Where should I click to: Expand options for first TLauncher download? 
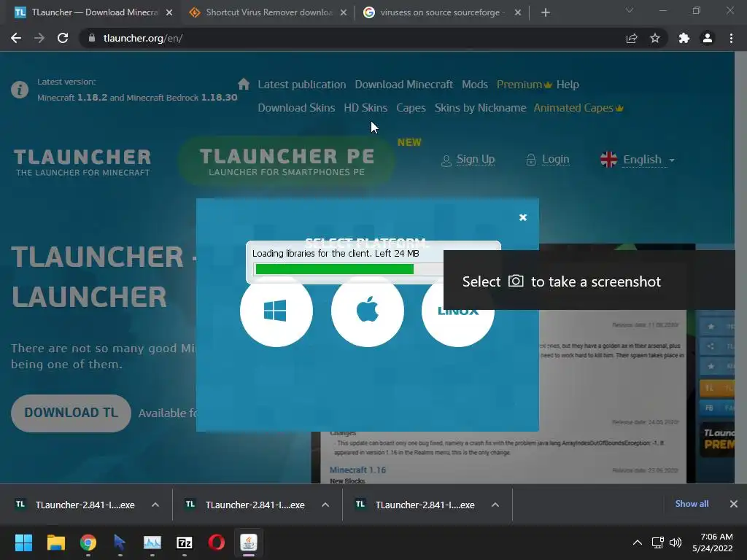coord(155,505)
